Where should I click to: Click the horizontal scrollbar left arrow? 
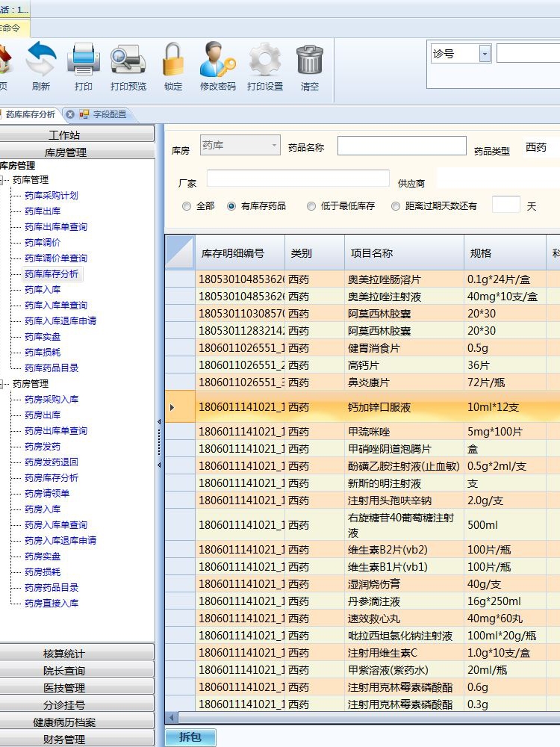pos(172,717)
